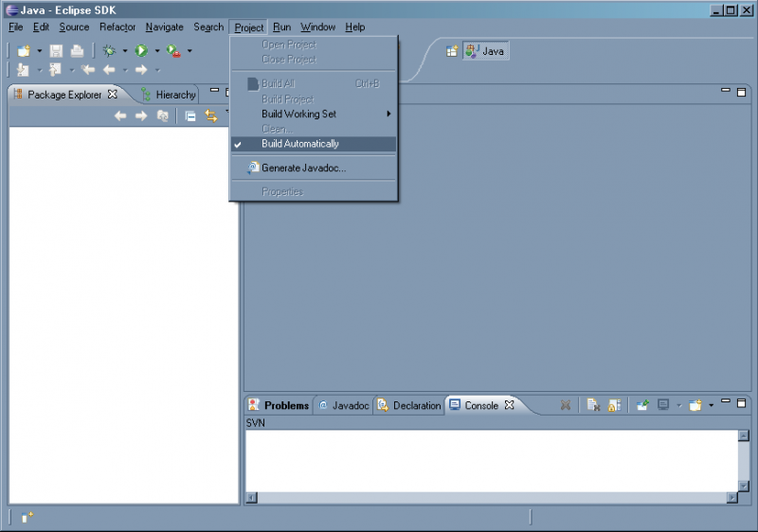This screenshot has width=758, height=532.
Task: Click the Open Console icon
Action: 695,405
